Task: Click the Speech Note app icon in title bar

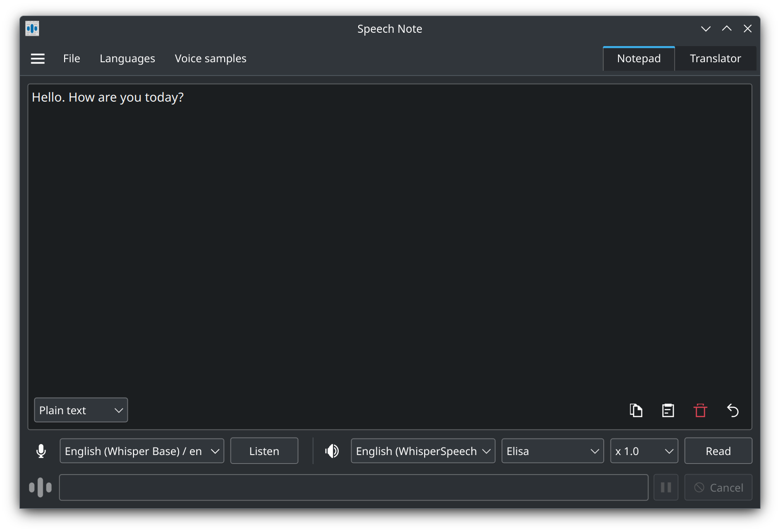Action: click(x=32, y=28)
